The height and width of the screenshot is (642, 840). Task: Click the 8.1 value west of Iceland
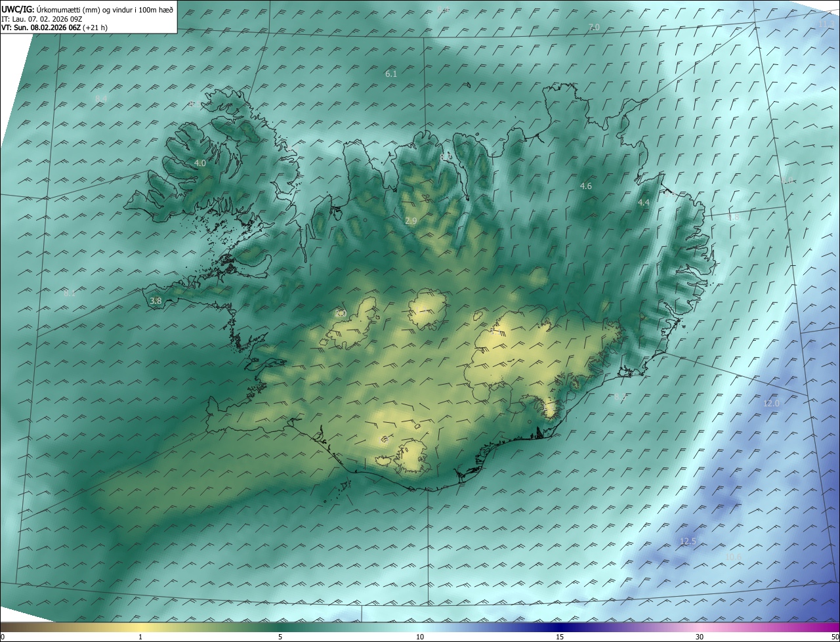coord(70,293)
